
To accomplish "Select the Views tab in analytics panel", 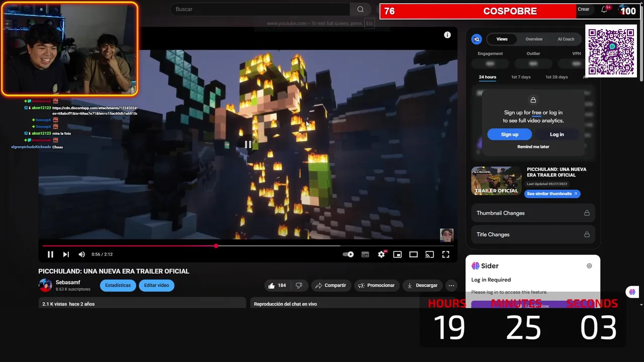I will [x=502, y=39].
